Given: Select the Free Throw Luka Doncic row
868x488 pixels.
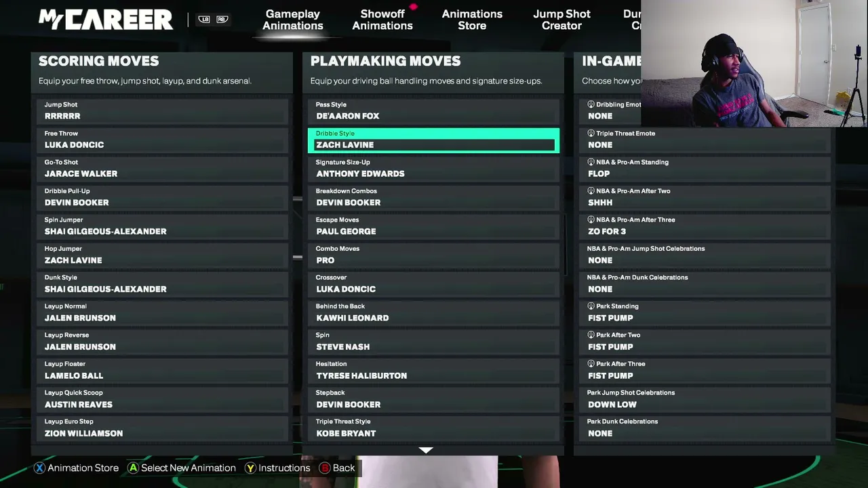Looking at the screenshot, I should 163,140.
